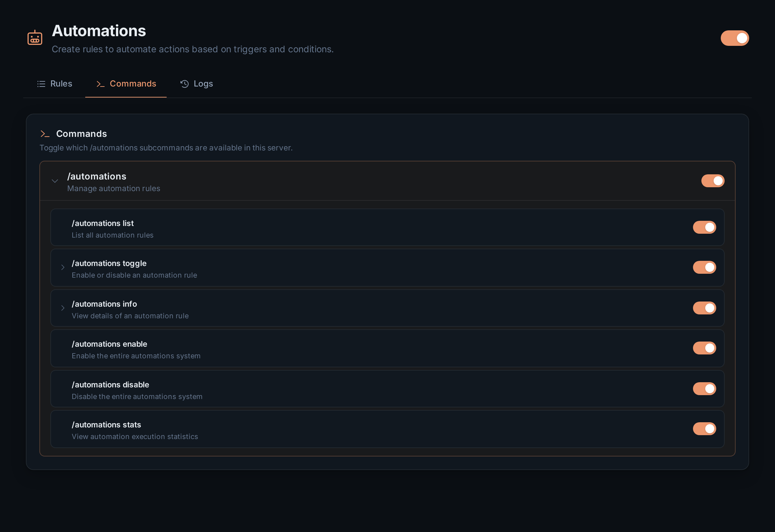Expand the /automations toggle row chevron

pos(63,267)
